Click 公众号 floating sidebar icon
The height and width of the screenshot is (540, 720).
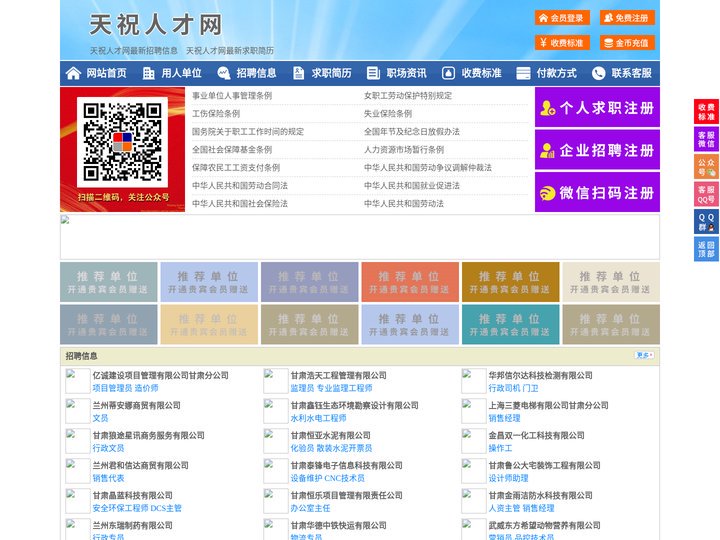[x=706, y=167]
